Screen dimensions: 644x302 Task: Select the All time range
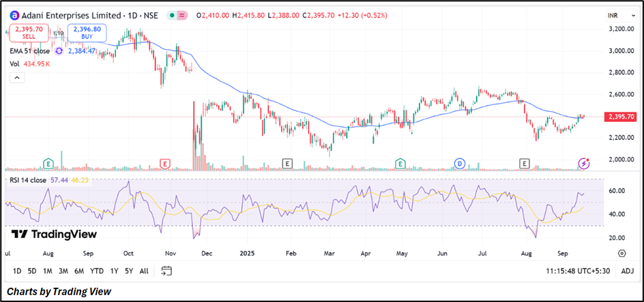click(144, 271)
